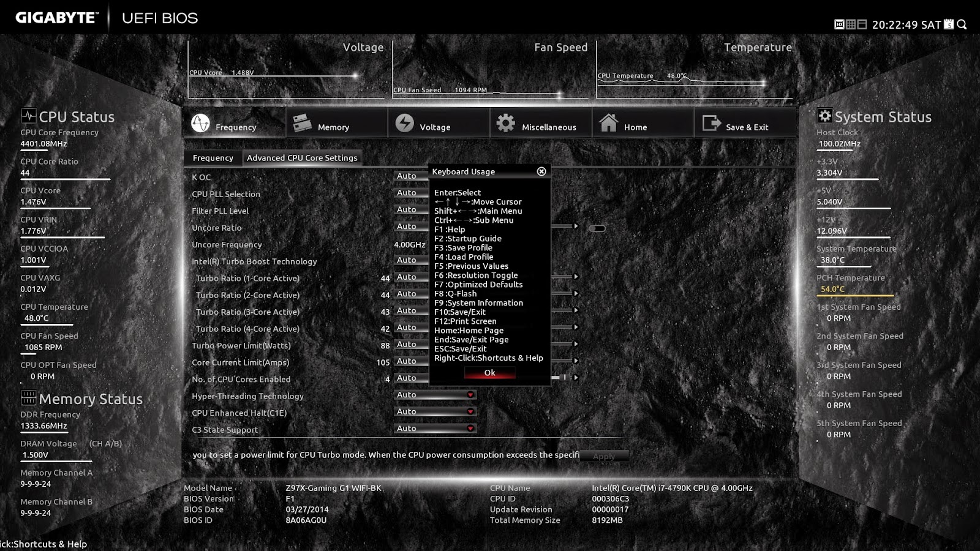Click the CPU Vcore 1.476V reading
The image size is (980, 551).
33,202
